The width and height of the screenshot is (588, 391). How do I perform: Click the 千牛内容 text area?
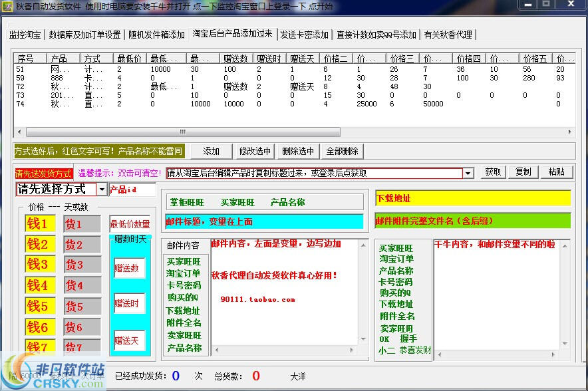(x=497, y=295)
